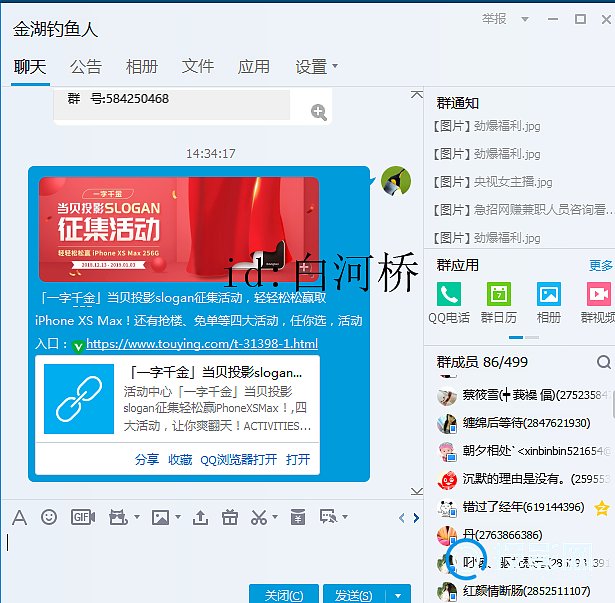Click the red packet wallet icon
615x603 pixels.
tap(298, 517)
